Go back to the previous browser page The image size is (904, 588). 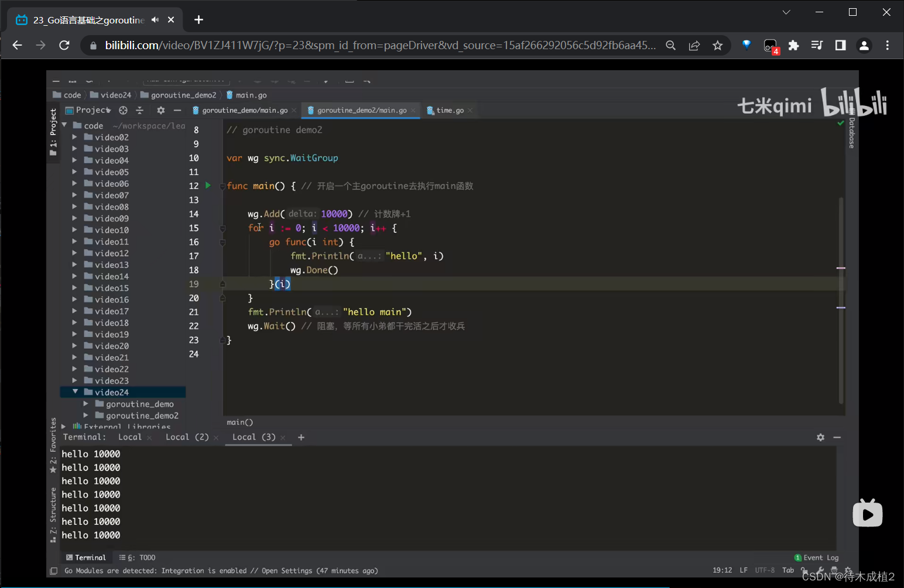[x=17, y=45]
